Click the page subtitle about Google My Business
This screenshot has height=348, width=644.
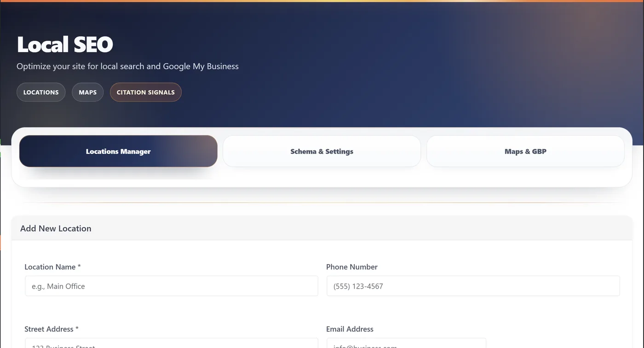[127, 66]
